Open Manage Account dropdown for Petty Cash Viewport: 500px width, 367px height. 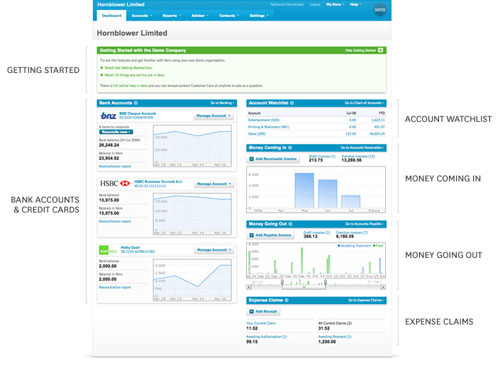tap(213, 250)
